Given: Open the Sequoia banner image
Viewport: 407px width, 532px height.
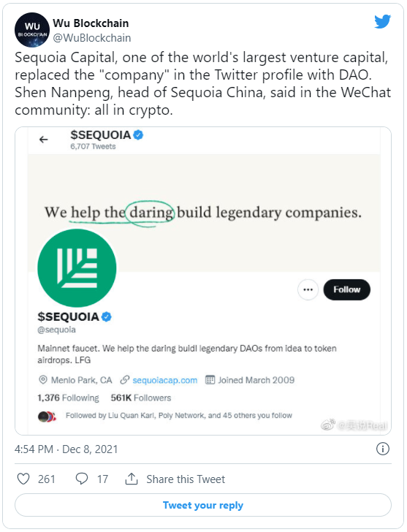Looking at the screenshot, I should pyautogui.click(x=203, y=213).
